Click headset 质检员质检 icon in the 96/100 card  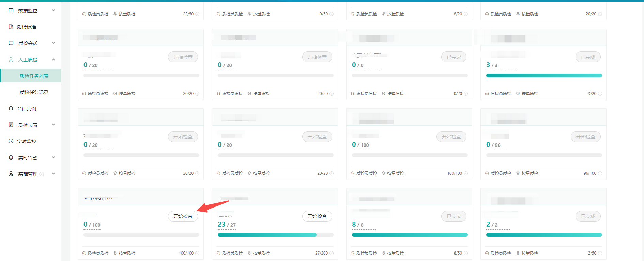(487, 173)
